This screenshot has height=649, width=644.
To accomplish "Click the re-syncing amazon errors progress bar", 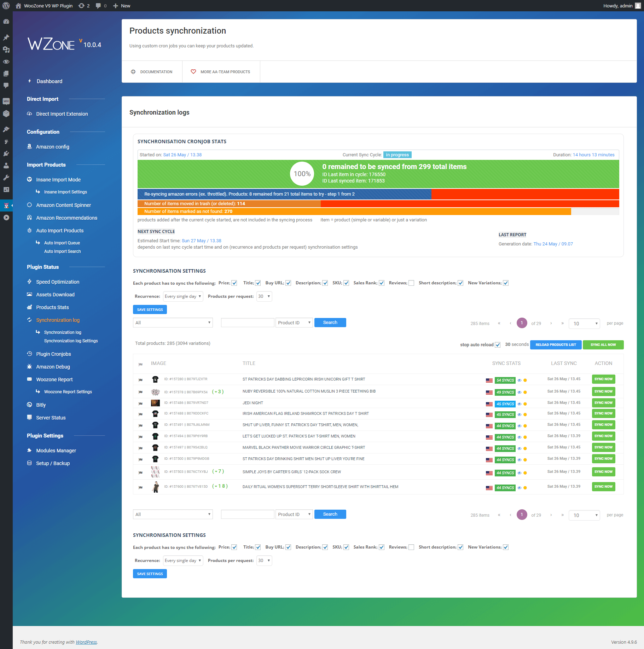I will pyautogui.click(x=378, y=194).
